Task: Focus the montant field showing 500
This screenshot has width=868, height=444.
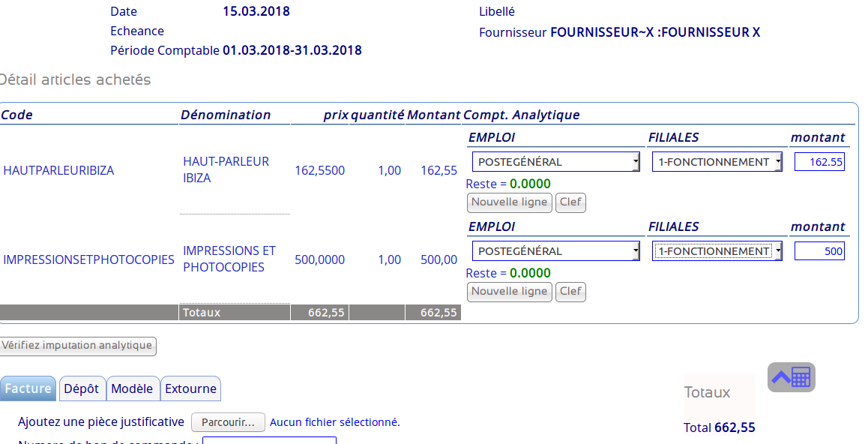Action: point(819,251)
